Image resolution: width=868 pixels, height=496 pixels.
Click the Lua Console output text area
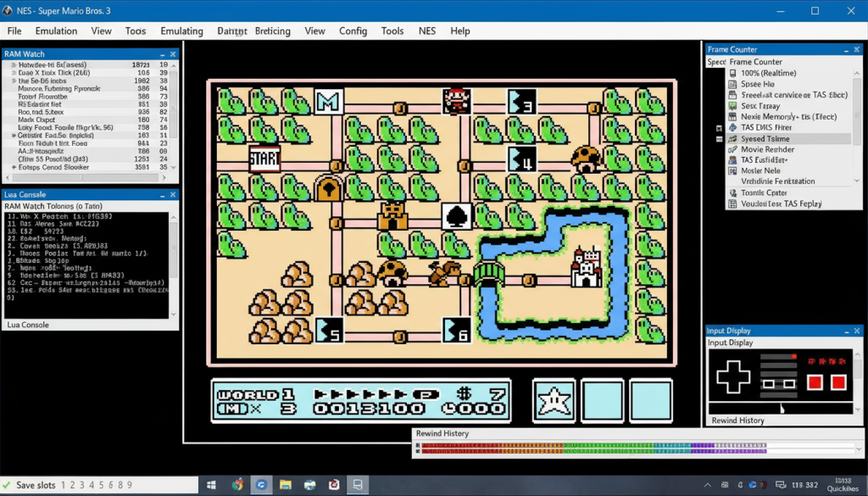tap(86, 265)
